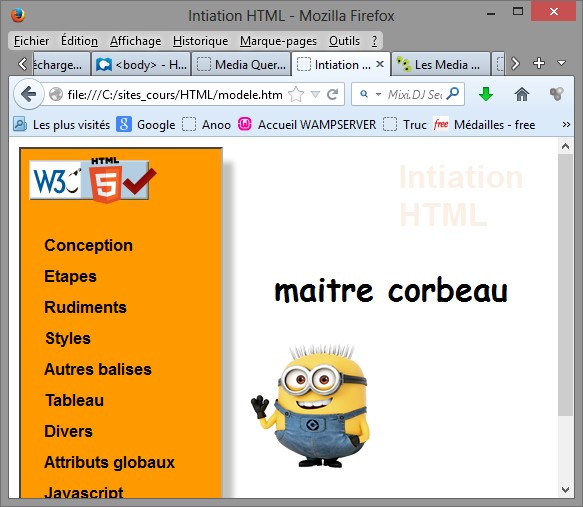Image resolution: width=583 pixels, height=507 pixels.
Task: Open the Autres balises link
Action: tap(98, 369)
